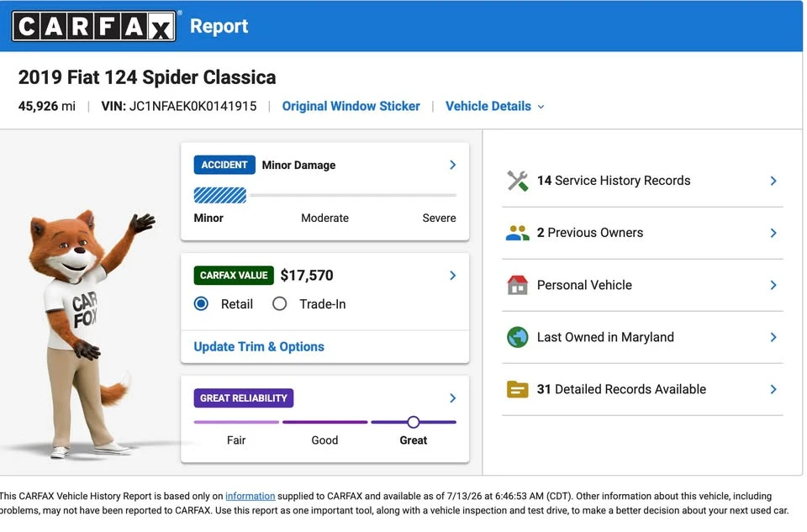This screenshot has width=807, height=532.
Task: Click the Minor Damage heading text
Action: point(298,166)
